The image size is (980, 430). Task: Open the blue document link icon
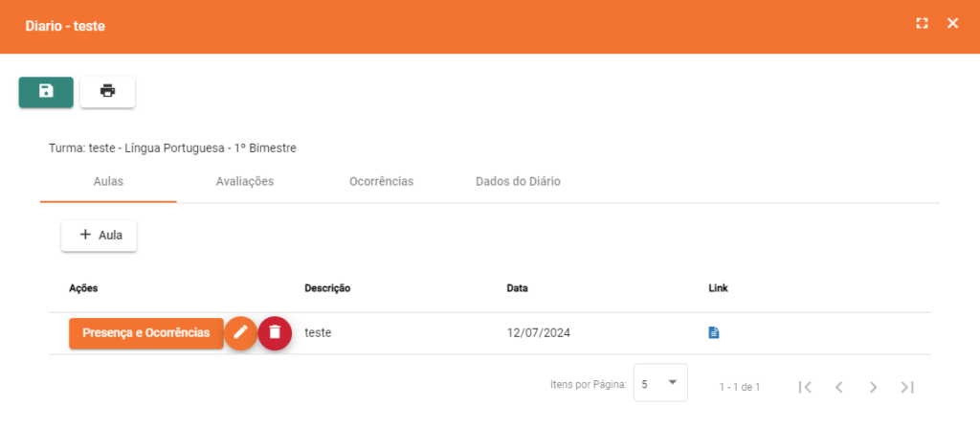[x=713, y=332]
